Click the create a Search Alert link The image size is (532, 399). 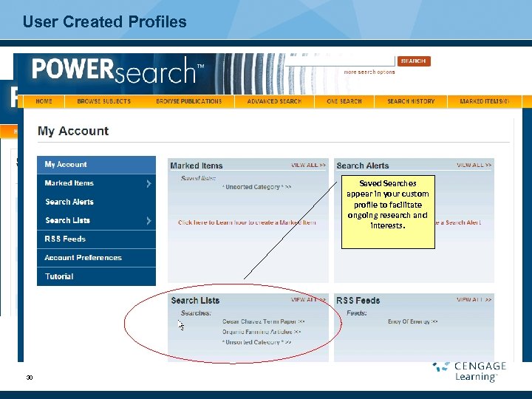coord(458,222)
